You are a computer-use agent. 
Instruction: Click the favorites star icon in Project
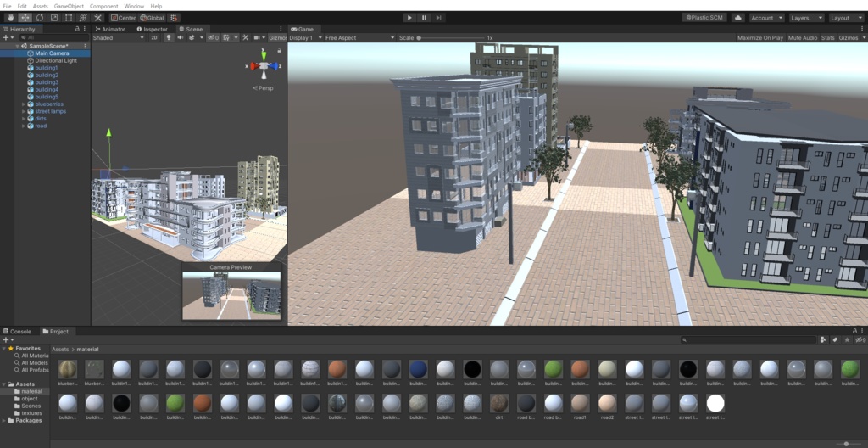coord(847,340)
